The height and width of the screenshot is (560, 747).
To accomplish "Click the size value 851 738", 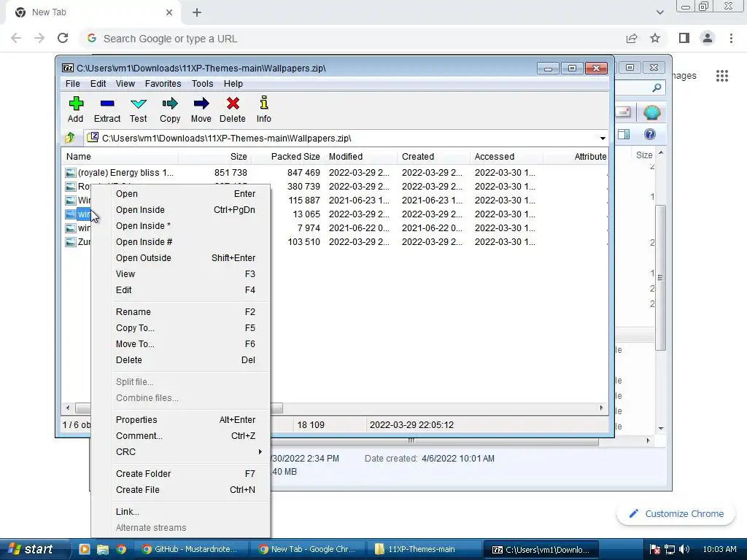I will [x=231, y=173].
